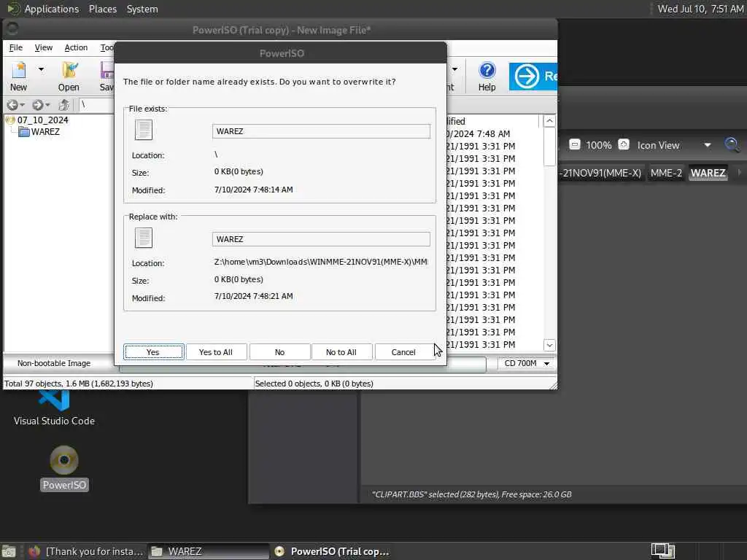
Task: Select No to All in dialog
Action: tap(341, 352)
